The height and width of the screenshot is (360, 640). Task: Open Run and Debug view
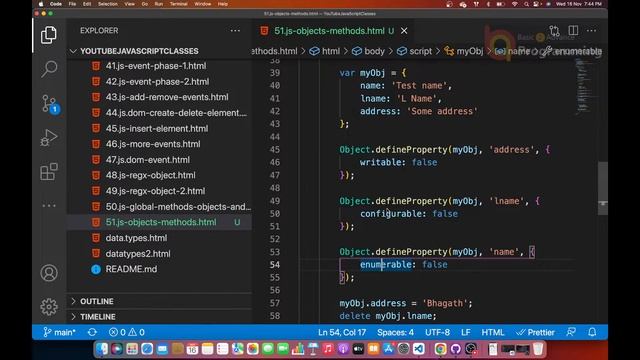[x=49, y=138]
